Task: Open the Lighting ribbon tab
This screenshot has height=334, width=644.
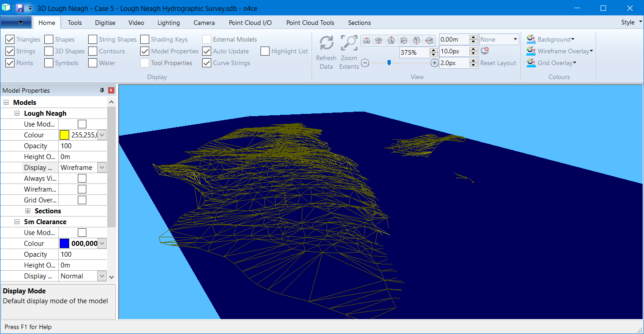Action: pos(168,23)
